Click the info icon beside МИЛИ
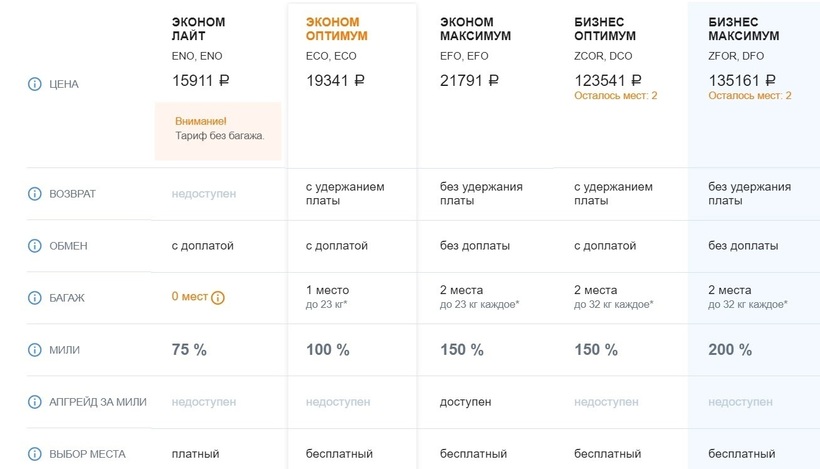The image size is (820, 469). click(x=35, y=350)
